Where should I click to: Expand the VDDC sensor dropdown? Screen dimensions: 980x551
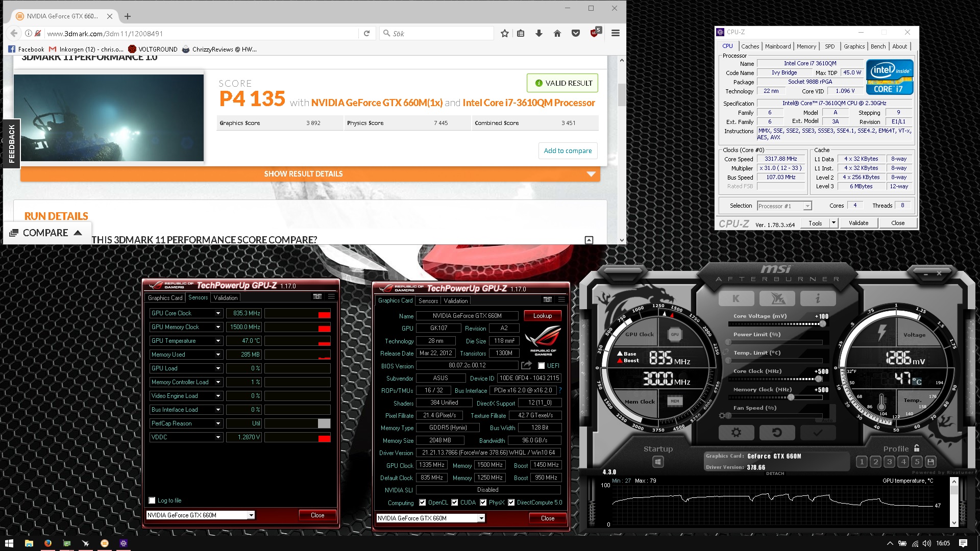pyautogui.click(x=218, y=437)
